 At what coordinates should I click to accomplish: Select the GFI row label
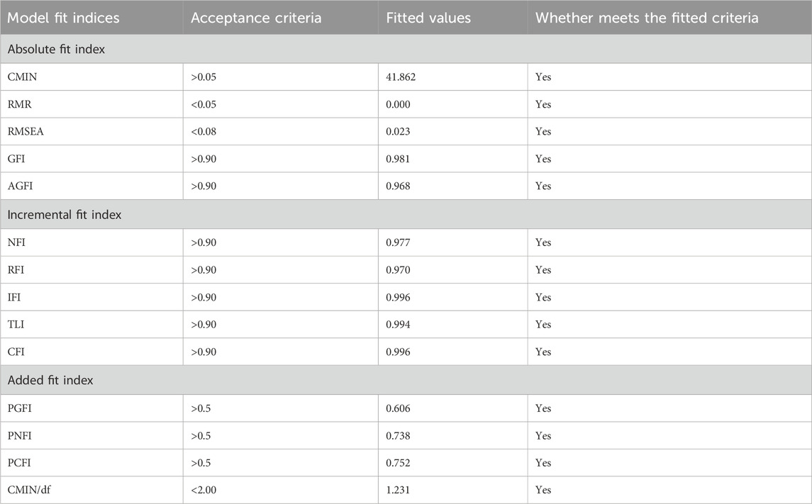pyautogui.click(x=16, y=159)
